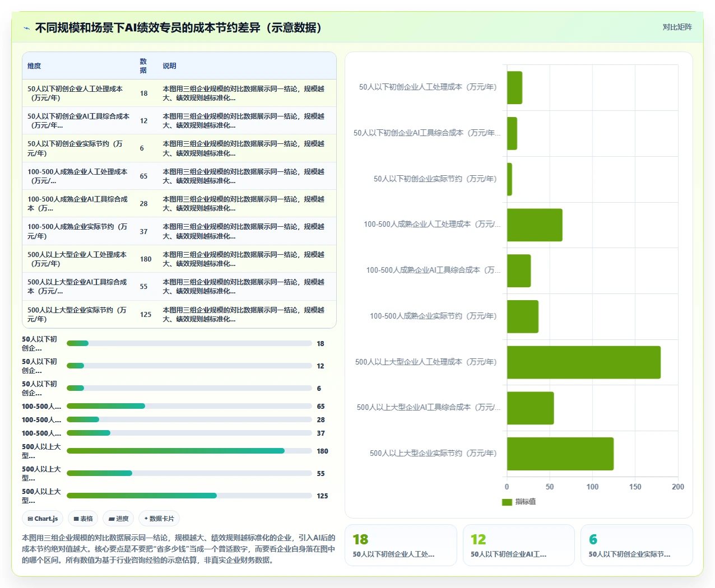Click the progress bar showing value 125
715x588 pixels.
[x=189, y=496]
